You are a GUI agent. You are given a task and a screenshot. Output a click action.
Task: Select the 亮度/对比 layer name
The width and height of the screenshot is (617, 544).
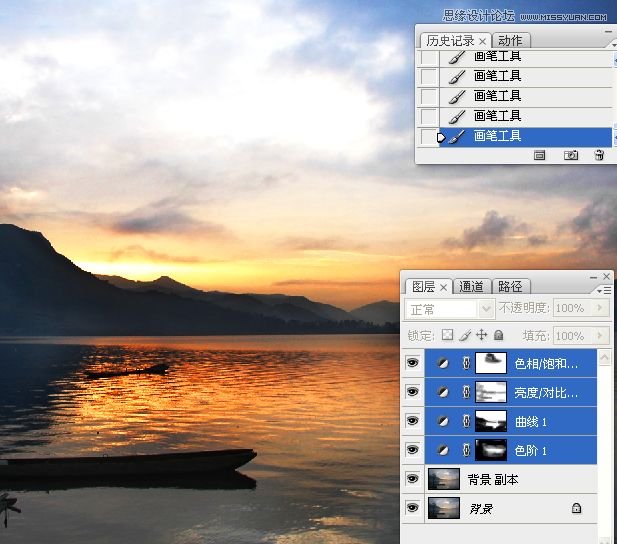[x=546, y=393]
